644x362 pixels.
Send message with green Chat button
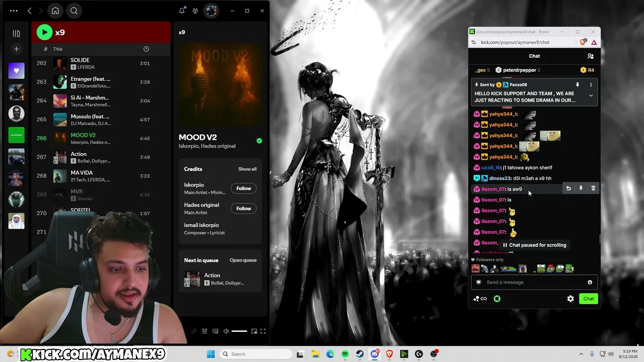coord(589,299)
